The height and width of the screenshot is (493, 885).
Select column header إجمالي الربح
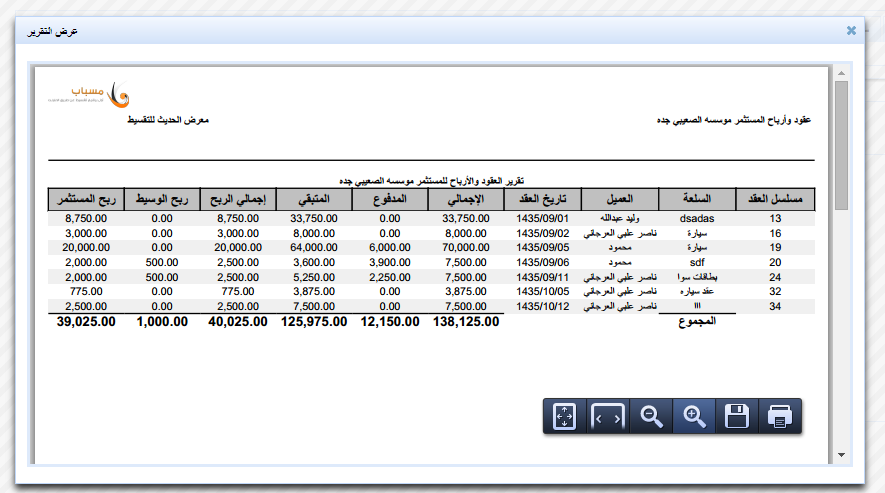pos(238,199)
